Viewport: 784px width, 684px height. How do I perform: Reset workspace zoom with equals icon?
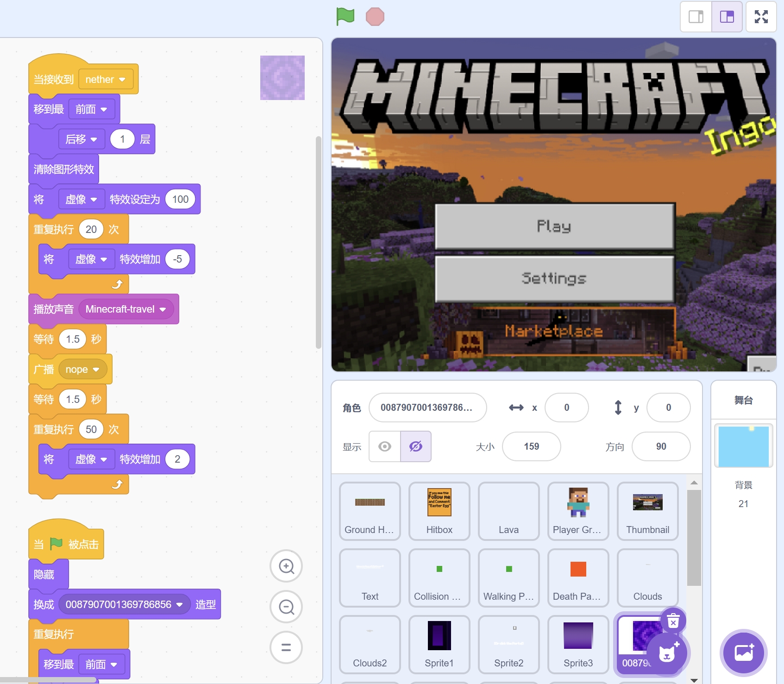pos(286,647)
